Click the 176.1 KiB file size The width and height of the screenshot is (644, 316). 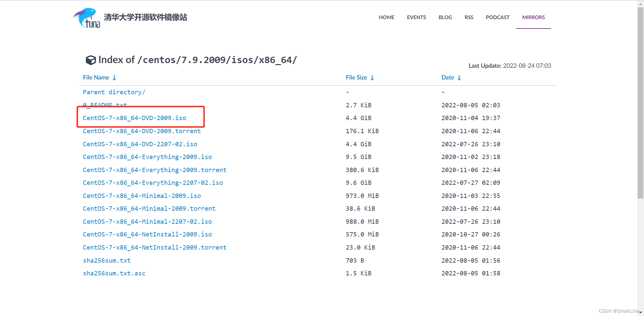pos(362,131)
